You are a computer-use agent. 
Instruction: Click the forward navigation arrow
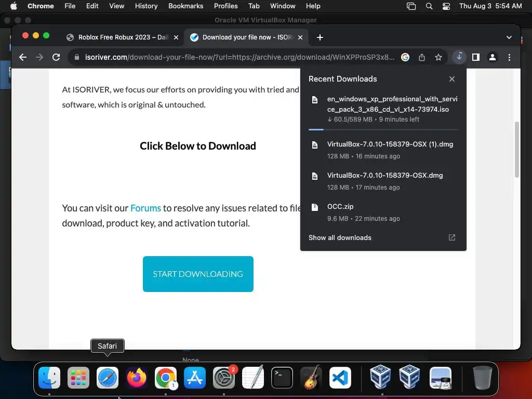(39, 57)
